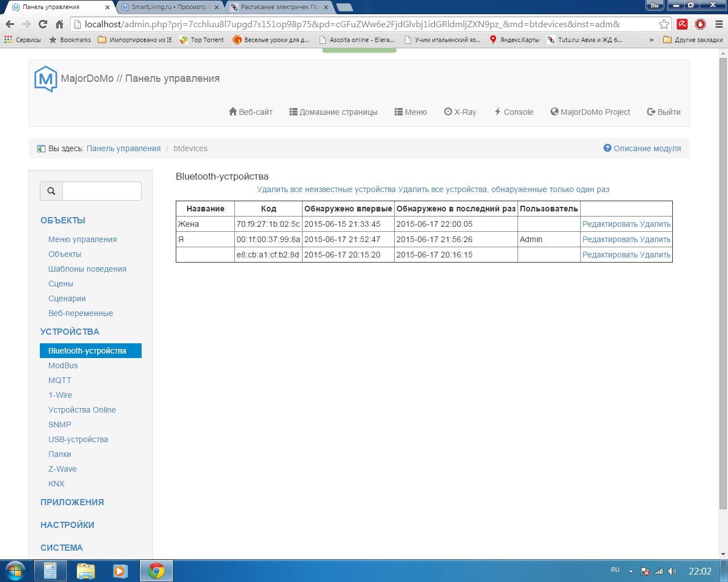This screenshot has height=582, width=728.
Task: Click Редактировать for device e8:cb:a1:cf:b2:8d
Action: [610, 255]
